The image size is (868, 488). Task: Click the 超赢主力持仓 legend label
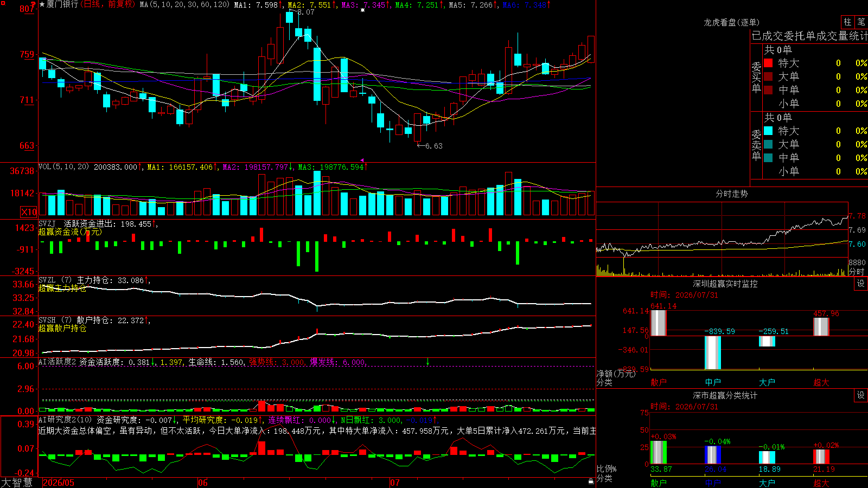[62, 288]
